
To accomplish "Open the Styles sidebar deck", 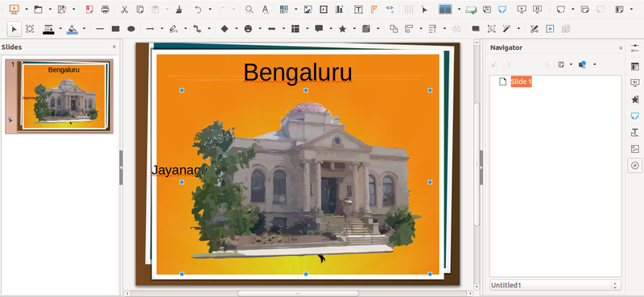I will [635, 132].
